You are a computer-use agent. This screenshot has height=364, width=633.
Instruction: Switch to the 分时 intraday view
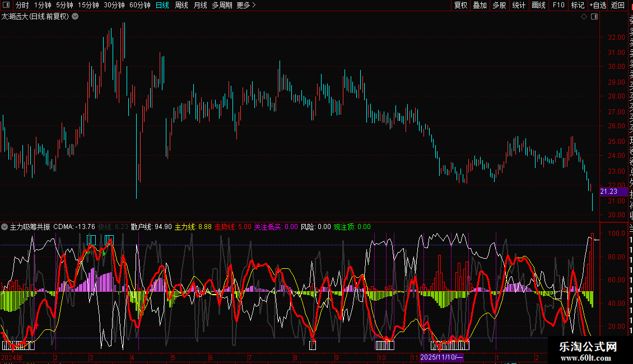click(22, 5)
